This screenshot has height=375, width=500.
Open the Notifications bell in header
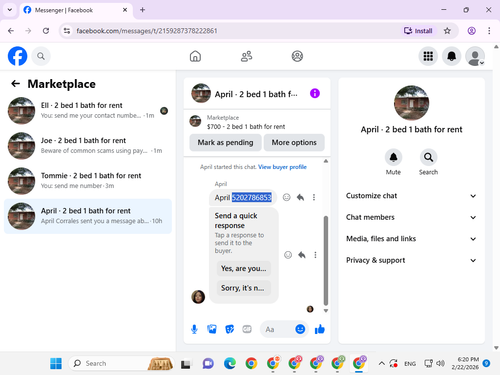click(451, 56)
